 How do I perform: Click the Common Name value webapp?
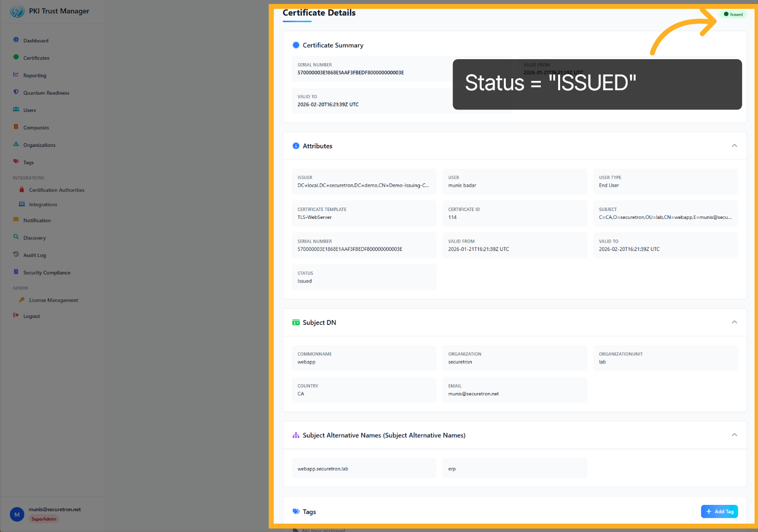pyautogui.click(x=306, y=362)
